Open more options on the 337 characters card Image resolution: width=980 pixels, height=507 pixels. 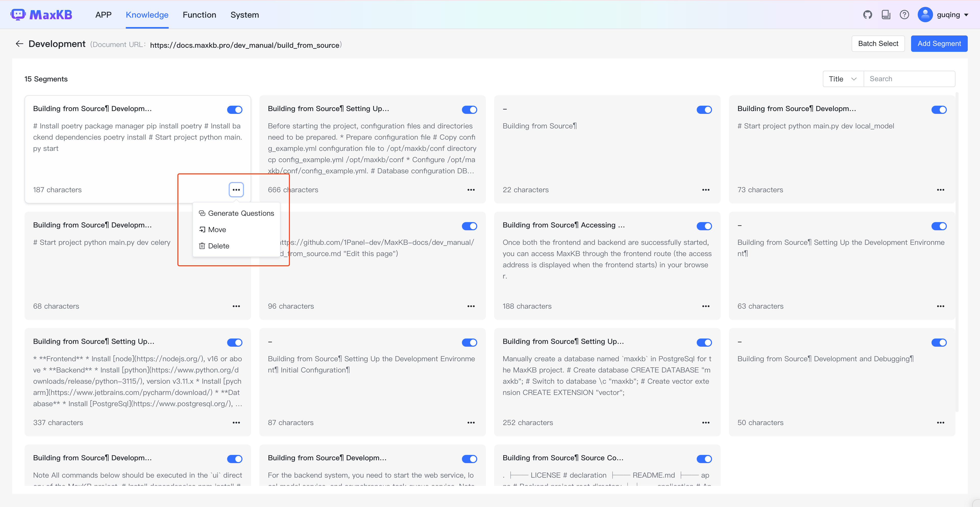[236, 422]
